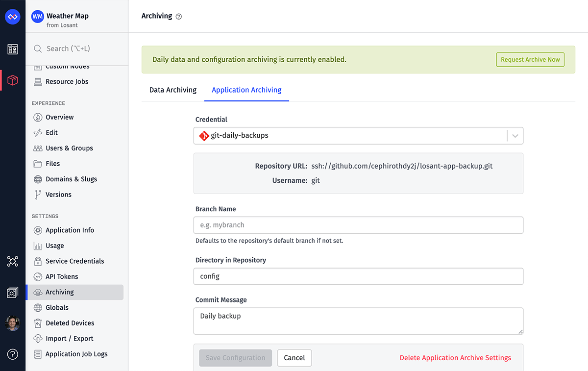Click Delete Application Archive Settings
The width and height of the screenshot is (588, 371).
[455, 358]
